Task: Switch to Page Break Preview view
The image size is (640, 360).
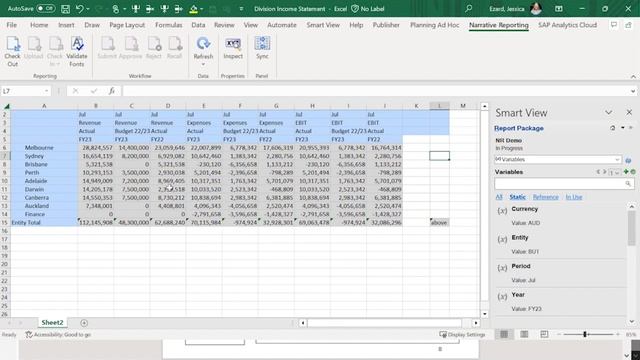Action: click(x=544, y=334)
